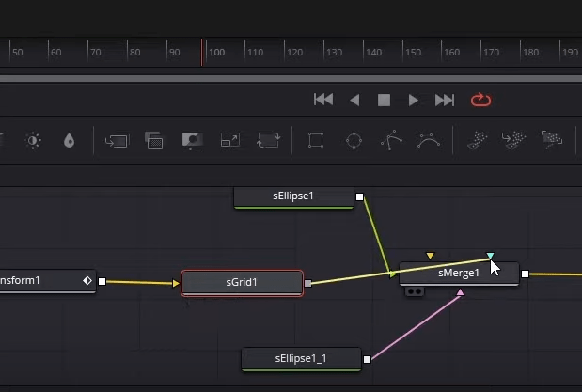Click the yellow input arrow on sGrid1
Screen dimensions: 582x392
[x=176, y=284]
